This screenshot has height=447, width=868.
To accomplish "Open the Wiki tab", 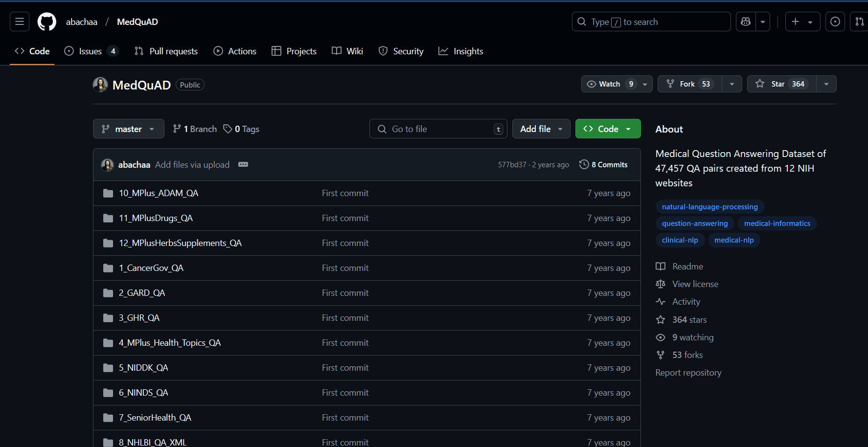I will (x=347, y=51).
